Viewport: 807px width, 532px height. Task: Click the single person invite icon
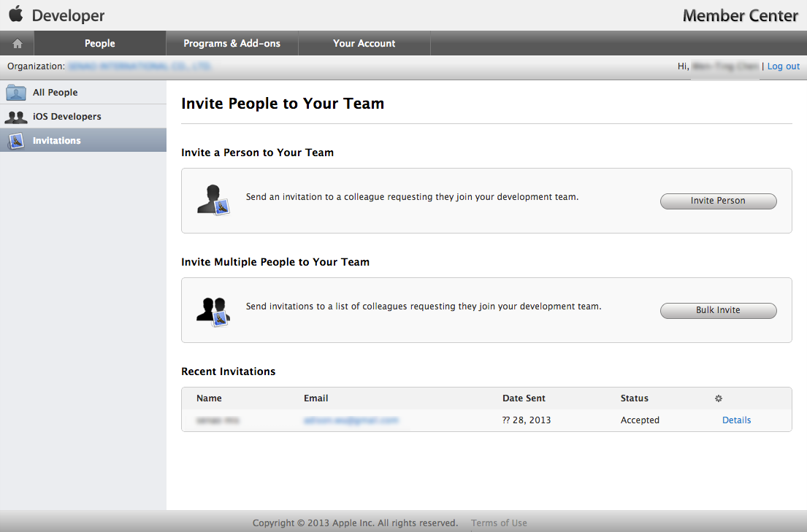coord(213,200)
